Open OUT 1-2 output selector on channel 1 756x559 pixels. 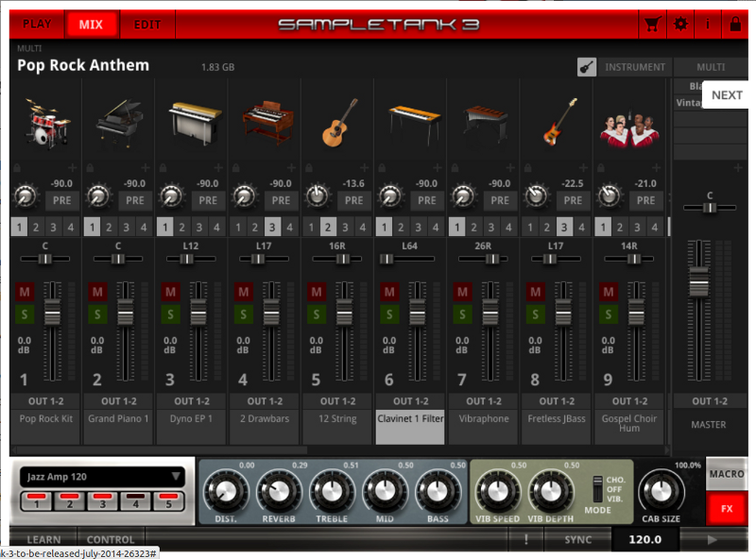45,401
